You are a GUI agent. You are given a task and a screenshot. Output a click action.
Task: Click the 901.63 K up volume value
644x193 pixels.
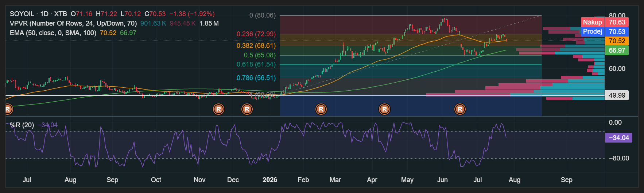click(153, 23)
